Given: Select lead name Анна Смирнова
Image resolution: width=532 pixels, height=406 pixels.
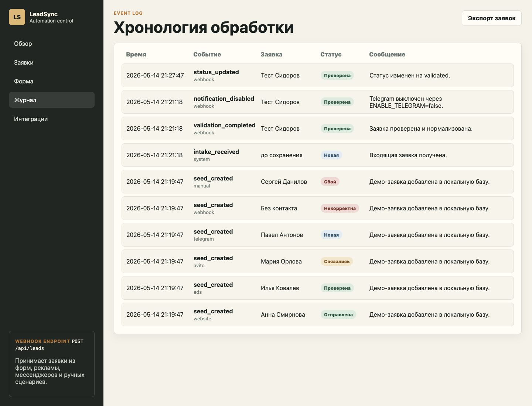Looking at the screenshot, I should [x=283, y=314].
